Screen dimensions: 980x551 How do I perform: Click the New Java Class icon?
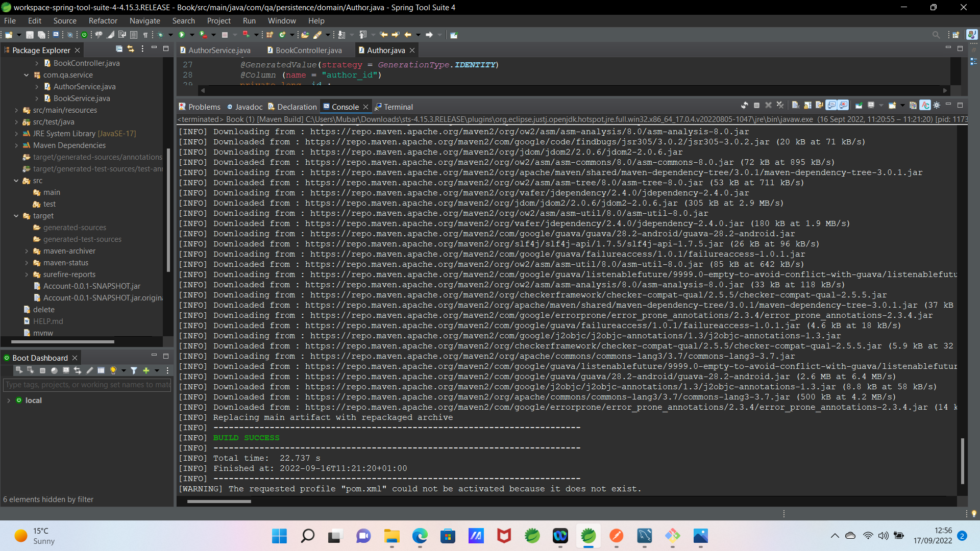(282, 35)
